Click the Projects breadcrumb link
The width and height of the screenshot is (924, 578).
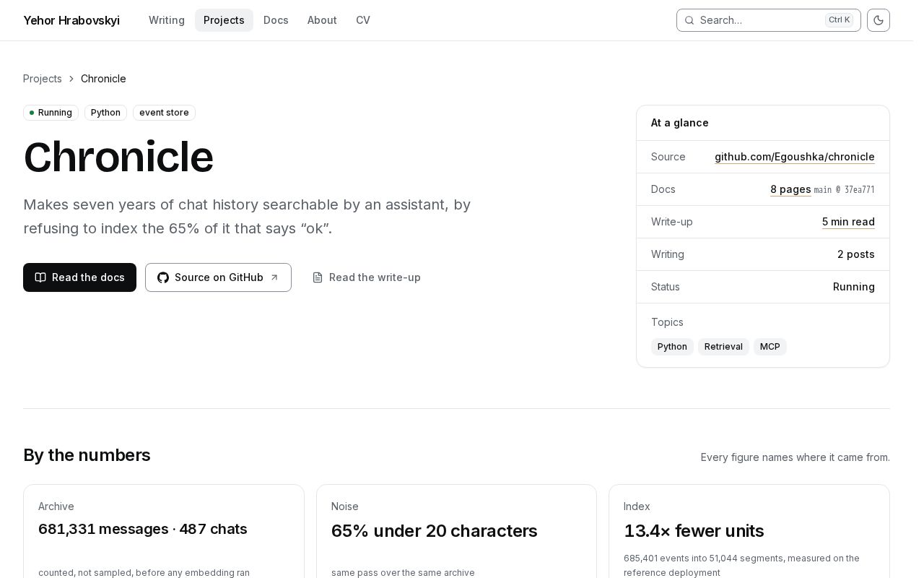[43, 79]
